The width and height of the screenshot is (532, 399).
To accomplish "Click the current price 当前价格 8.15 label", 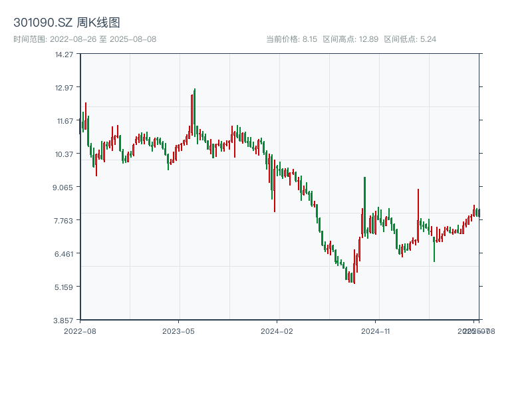I will pos(291,39).
